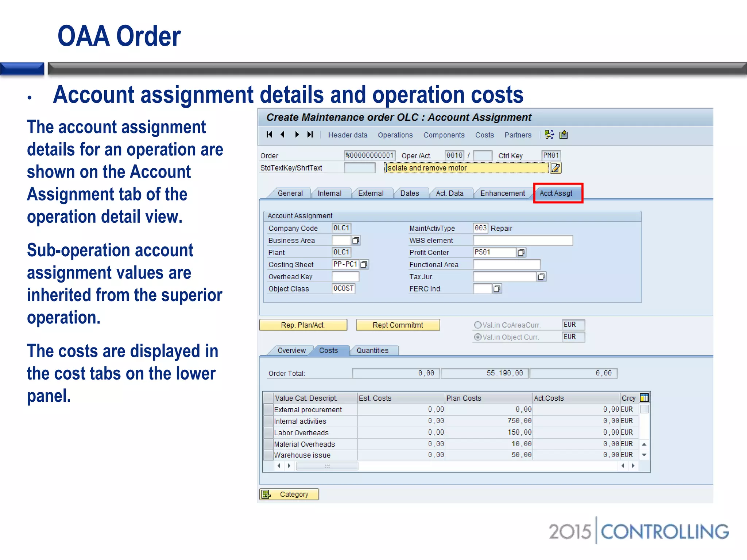
Task: Click the operation short text field
Action: pos(467,168)
